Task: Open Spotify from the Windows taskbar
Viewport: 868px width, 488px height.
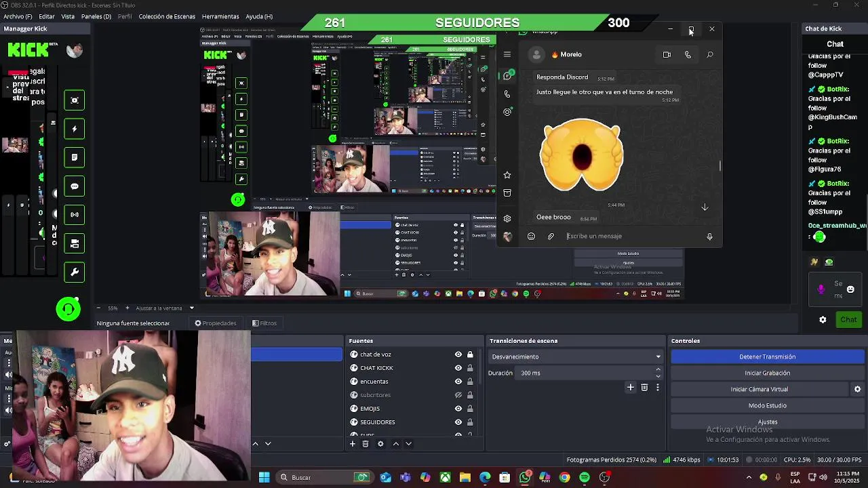Action: point(585,478)
